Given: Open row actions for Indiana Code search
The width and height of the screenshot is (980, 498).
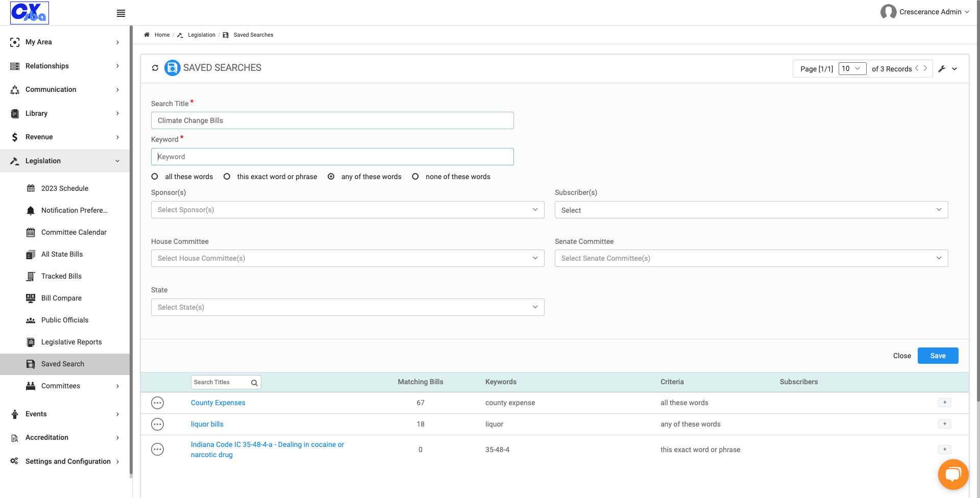Looking at the screenshot, I should coord(158,450).
